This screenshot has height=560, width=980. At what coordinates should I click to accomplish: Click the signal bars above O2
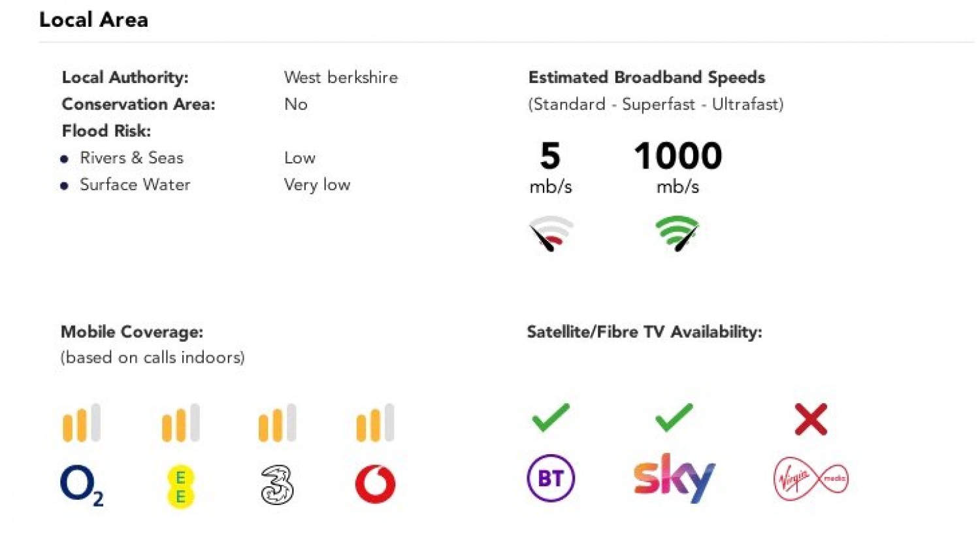tap(82, 423)
